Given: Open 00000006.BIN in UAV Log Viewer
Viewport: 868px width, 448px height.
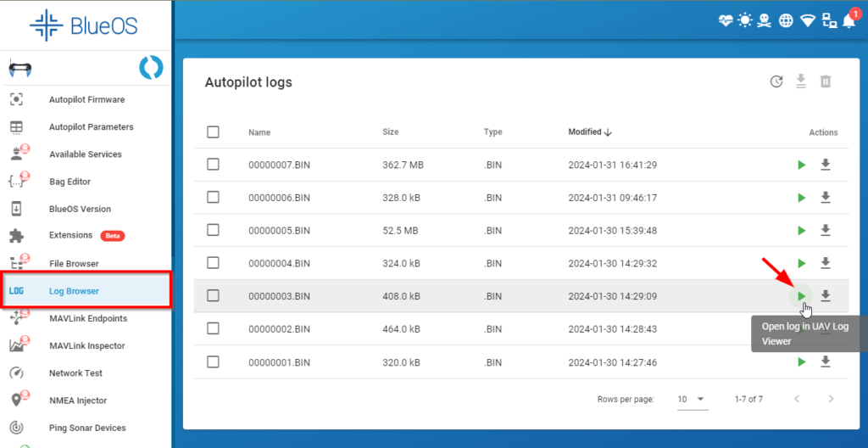Looking at the screenshot, I should coord(801,198).
